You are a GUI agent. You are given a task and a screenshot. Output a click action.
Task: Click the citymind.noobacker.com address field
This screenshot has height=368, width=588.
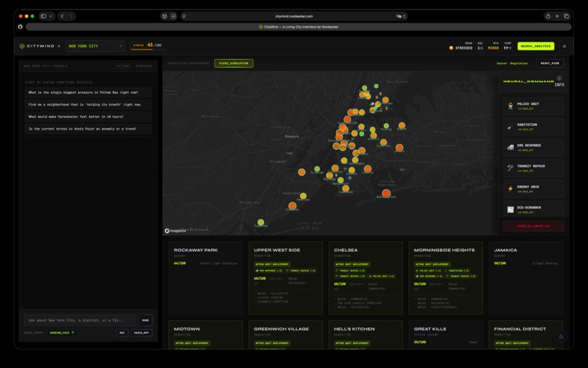pos(294,16)
